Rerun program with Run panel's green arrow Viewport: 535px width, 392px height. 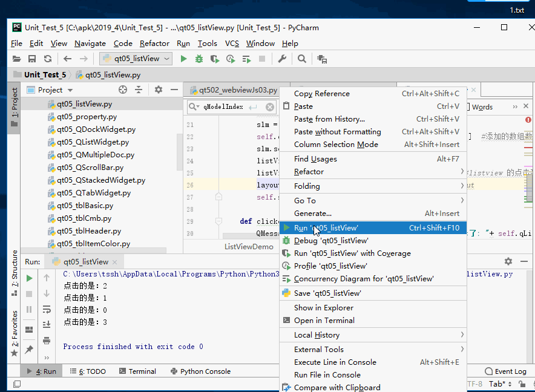(29, 278)
